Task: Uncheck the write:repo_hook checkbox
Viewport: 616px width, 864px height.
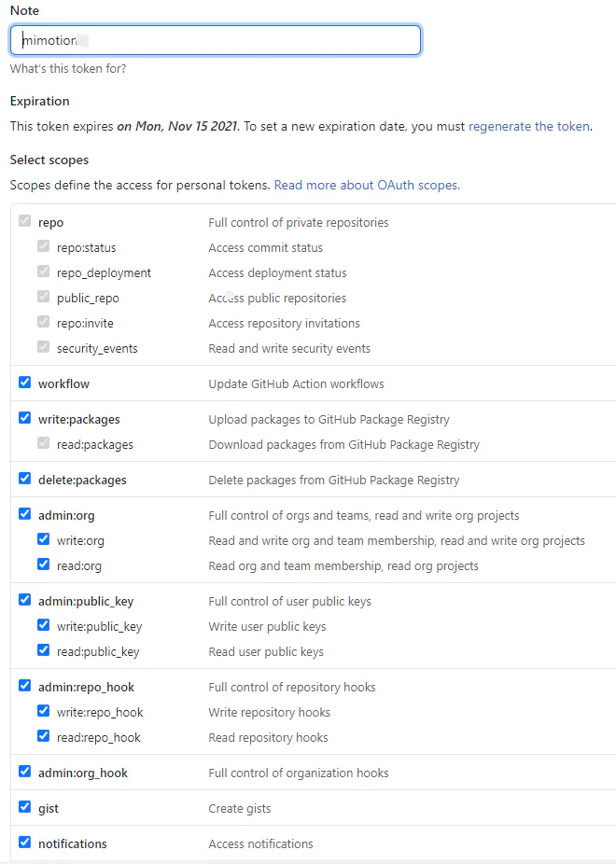Action: [x=44, y=712]
